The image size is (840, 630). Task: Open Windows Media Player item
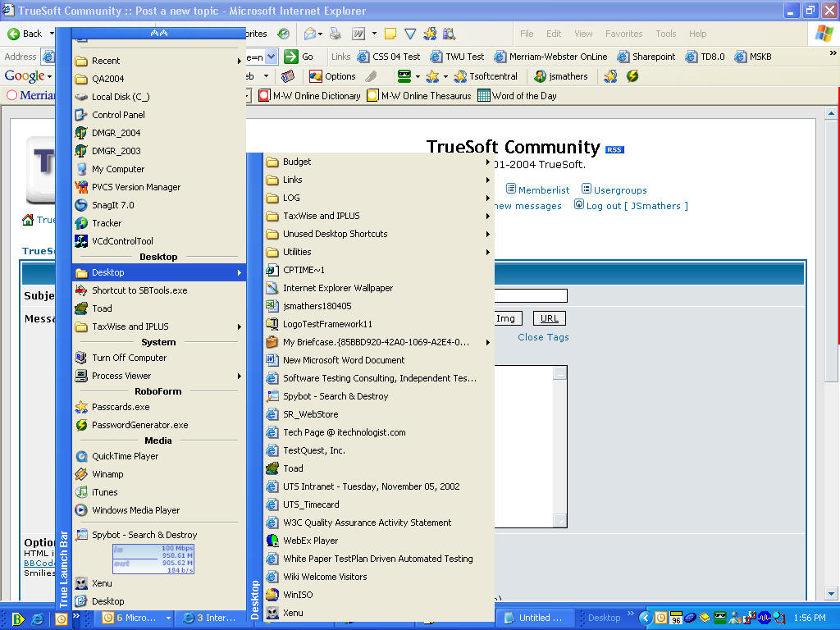[x=135, y=510]
